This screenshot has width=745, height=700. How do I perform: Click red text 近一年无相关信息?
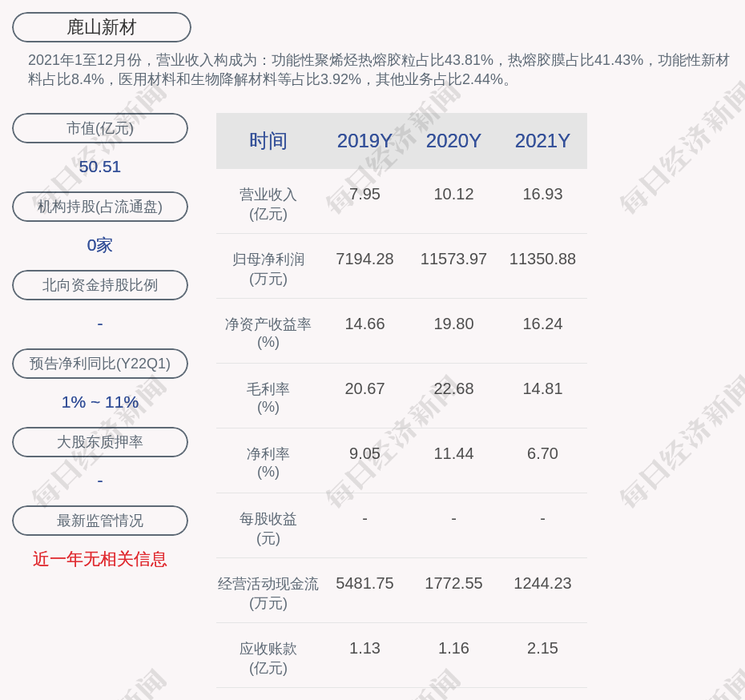100,559
